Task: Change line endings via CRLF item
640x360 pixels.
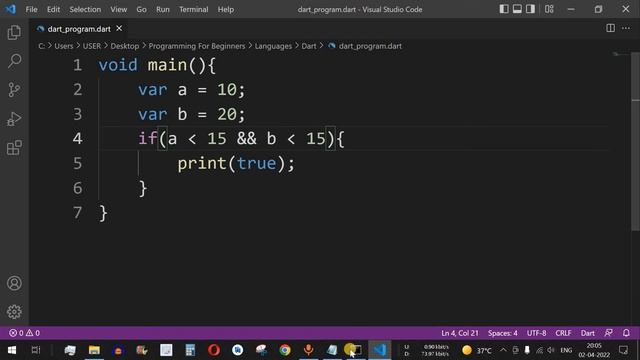Action: coord(563,333)
